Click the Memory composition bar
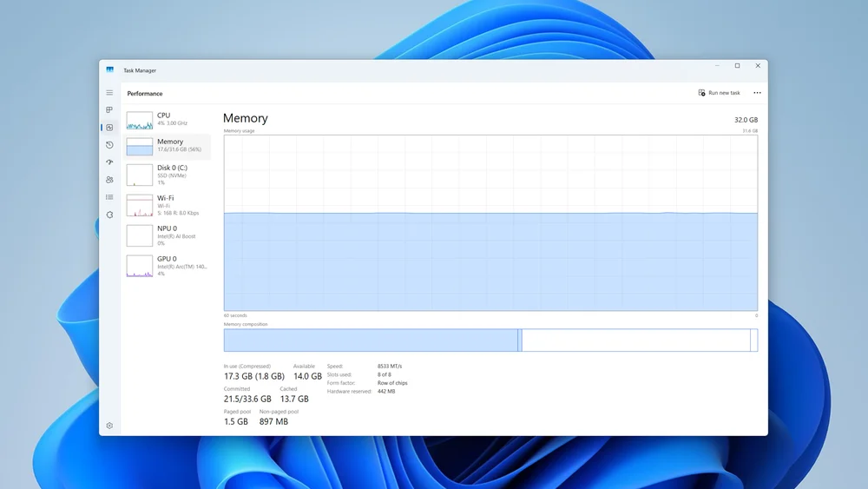This screenshot has height=489, width=868. (490, 340)
